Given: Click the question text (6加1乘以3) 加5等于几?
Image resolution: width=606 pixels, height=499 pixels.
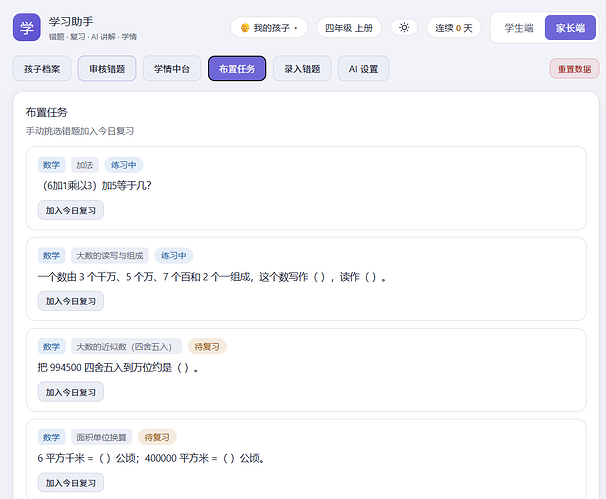Looking at the screenshot, I should [97, 186].
